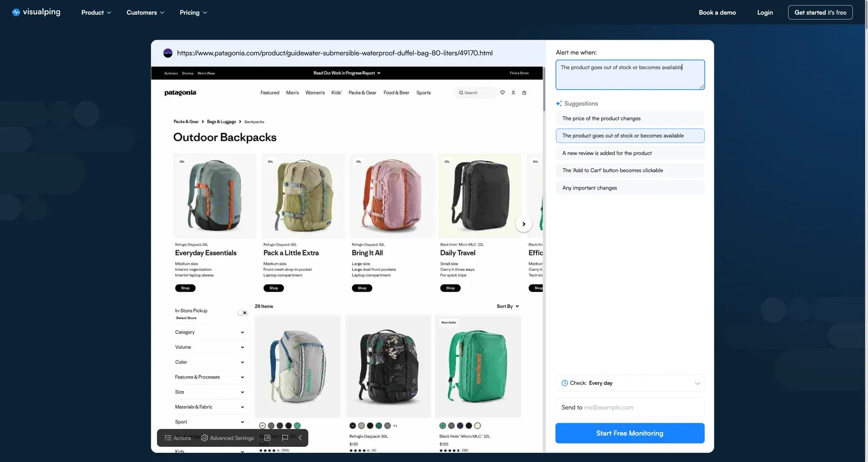Click the Worn Wear link in top bar

[206, 73]
